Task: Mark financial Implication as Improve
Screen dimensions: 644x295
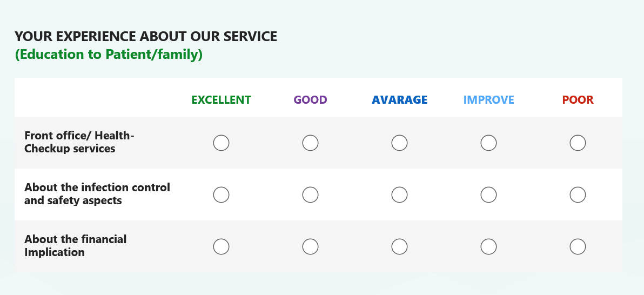Action: (488, 246)
